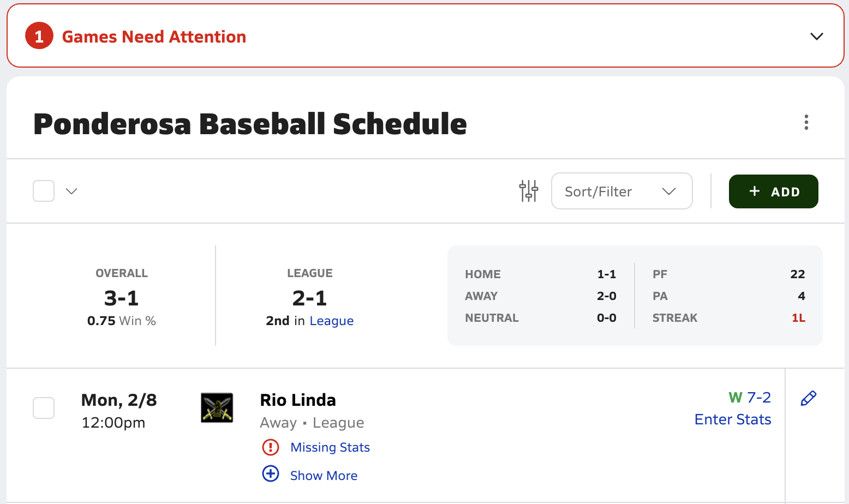
Task: Click the Rio Linda team logo
Action: [x=217, y=408]
